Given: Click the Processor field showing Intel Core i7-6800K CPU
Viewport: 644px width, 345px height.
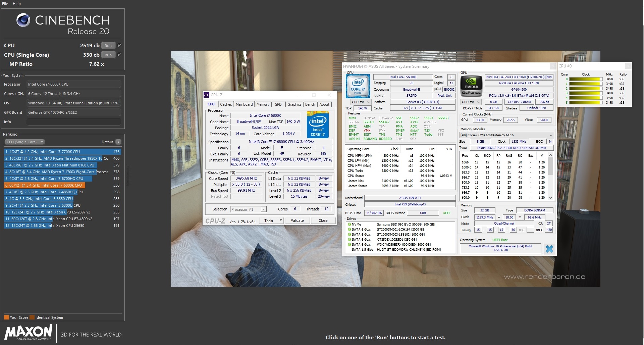Looking at the screenshot, I should pyautogui.click(x=74, y=84).
